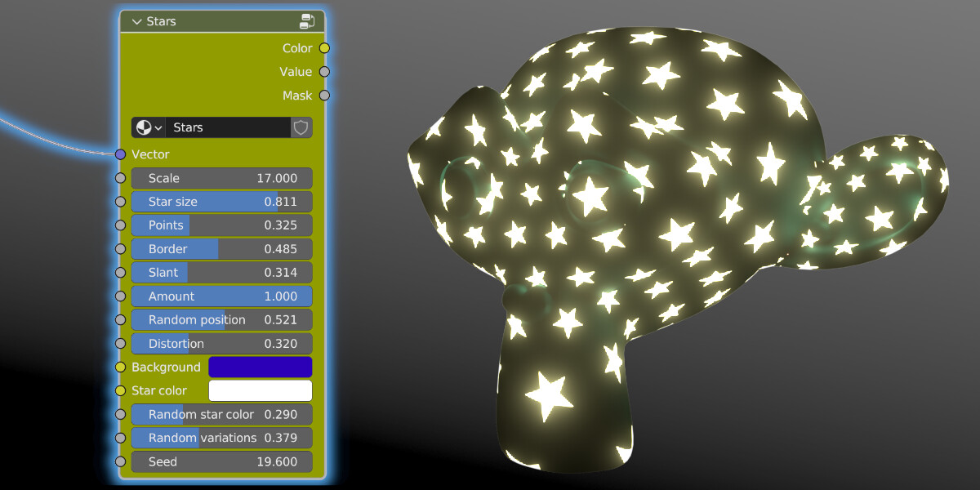Click the Amount slider

[x=222, y=296]
